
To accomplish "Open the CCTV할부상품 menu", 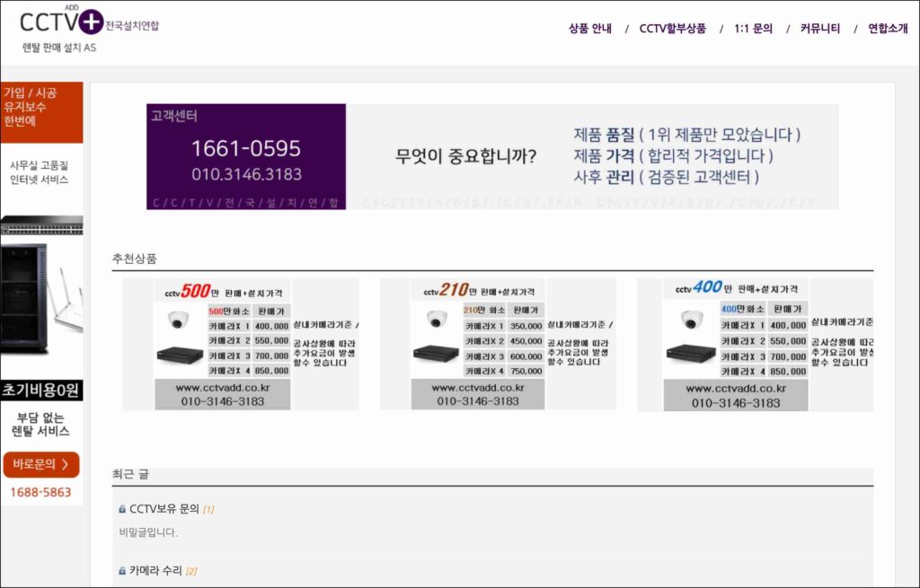I will pos(672,29).
